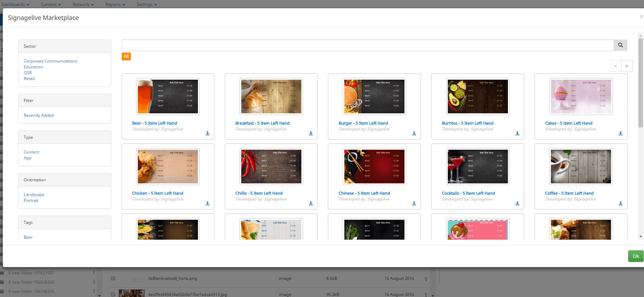
Task: Open the Chinese - 5 Item template thumbnail
Action: 374,167
